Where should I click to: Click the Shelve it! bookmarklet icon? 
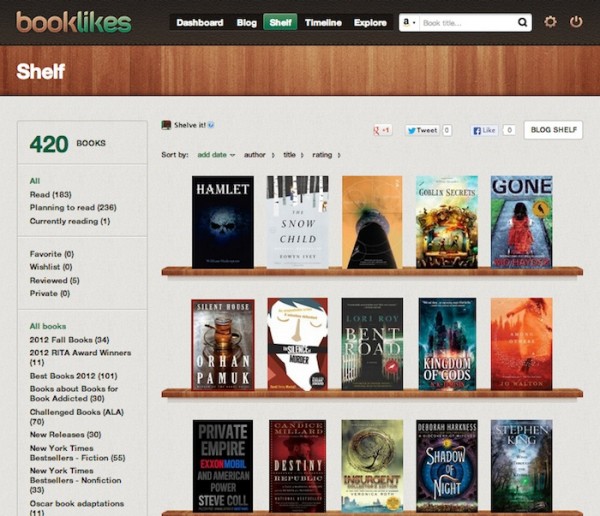(166, 125)
